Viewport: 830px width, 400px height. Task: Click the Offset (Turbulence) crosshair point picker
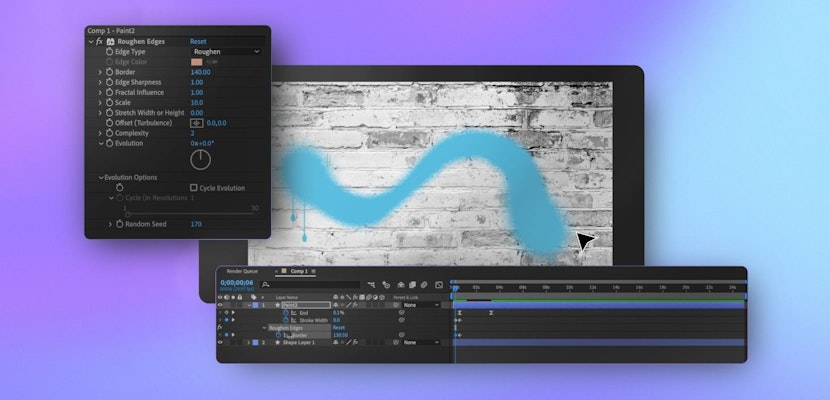point(197,123)
